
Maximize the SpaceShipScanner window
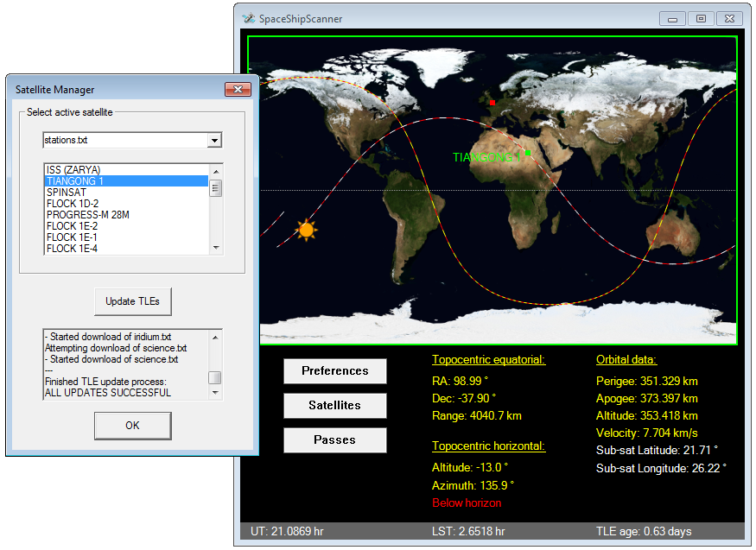[x=701, y=19]
